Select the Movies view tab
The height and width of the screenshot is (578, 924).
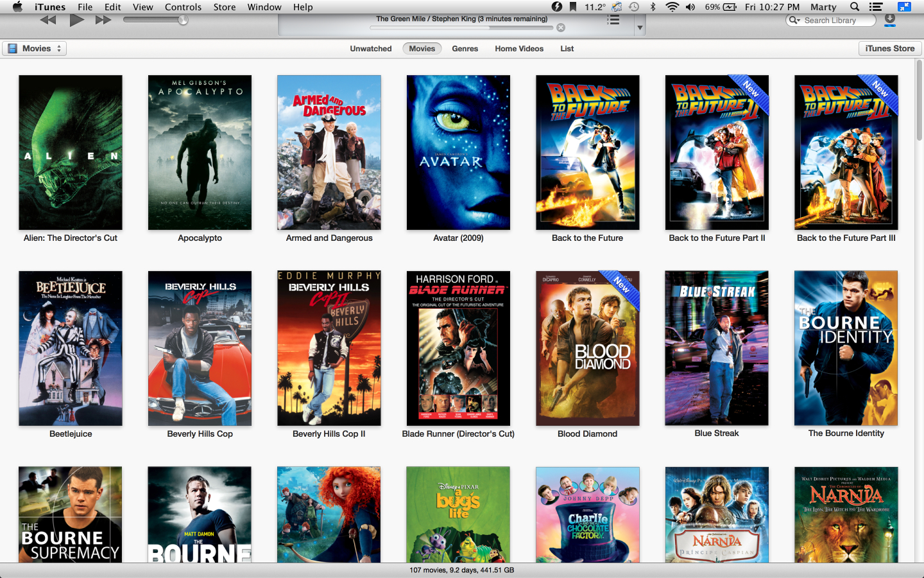coord(422,48)
